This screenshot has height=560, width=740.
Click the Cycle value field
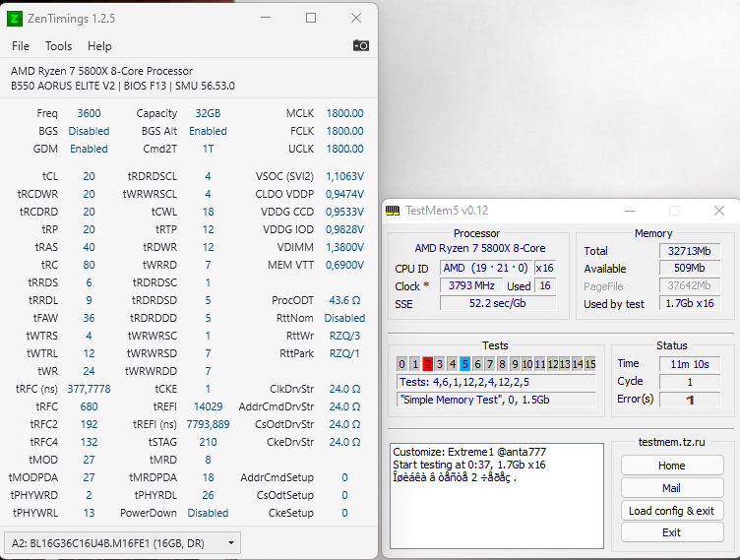690,382
